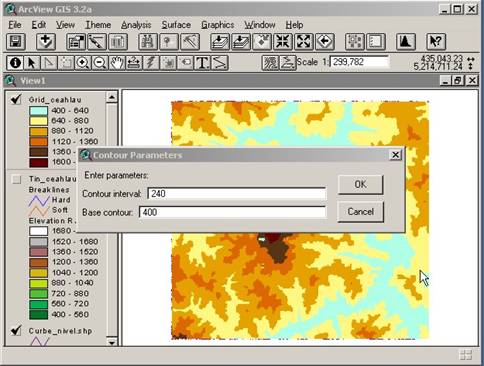Select the Identify tool icon
Image resolution: width=484 pixels, height=366 pixels.
(15, 63)
